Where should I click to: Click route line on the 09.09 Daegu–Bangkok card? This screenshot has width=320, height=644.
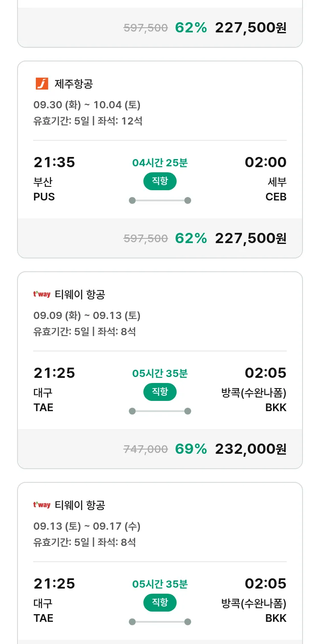(x=160, y=411)
